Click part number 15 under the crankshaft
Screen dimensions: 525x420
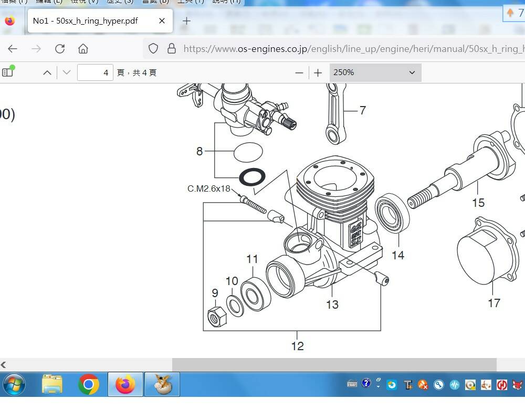[478, 203]
